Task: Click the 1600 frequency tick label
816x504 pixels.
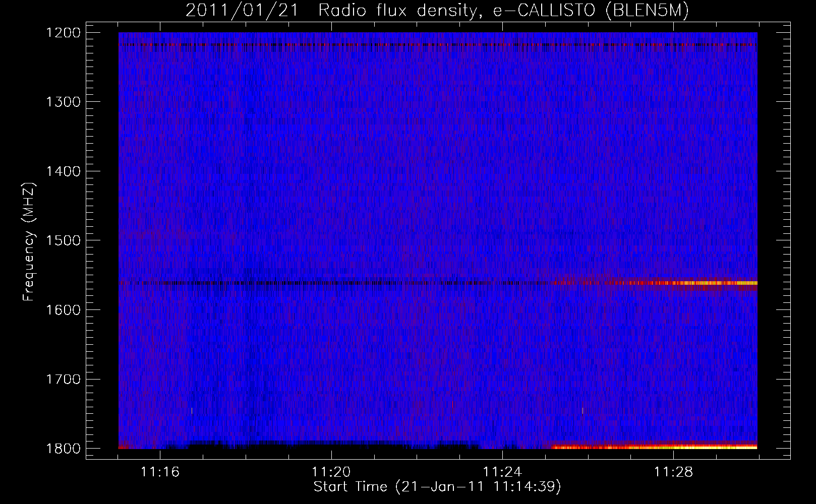Action: tap(64, 310)
